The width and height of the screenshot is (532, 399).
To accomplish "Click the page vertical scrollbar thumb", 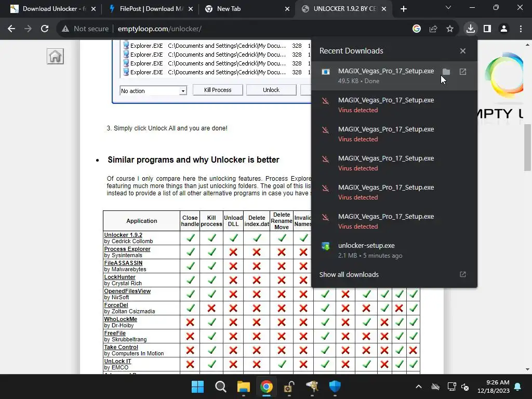I will [x=527, y=148].
